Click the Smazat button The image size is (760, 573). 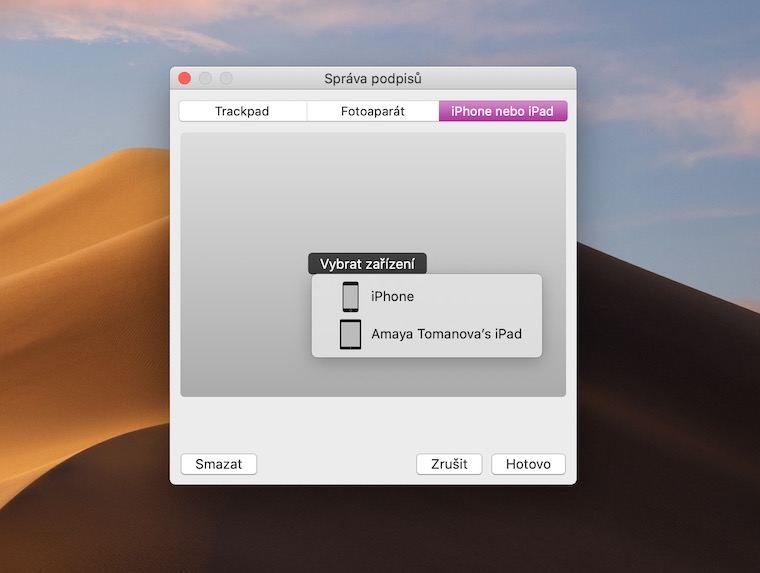pos(219,464)
